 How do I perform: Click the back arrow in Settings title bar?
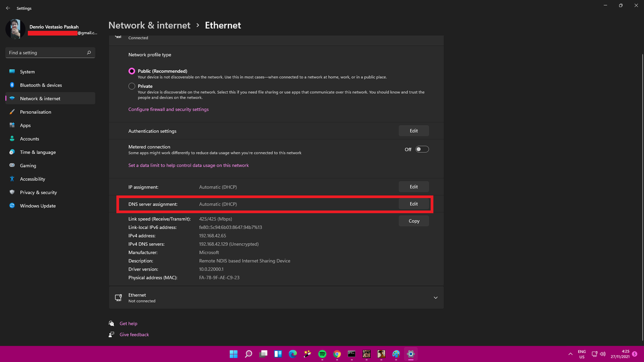[8, 8]
